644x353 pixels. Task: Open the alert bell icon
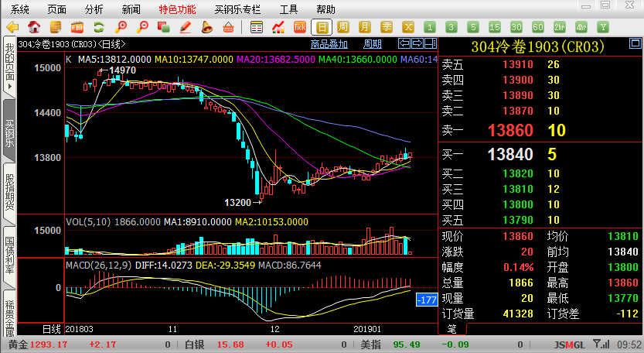206,27
